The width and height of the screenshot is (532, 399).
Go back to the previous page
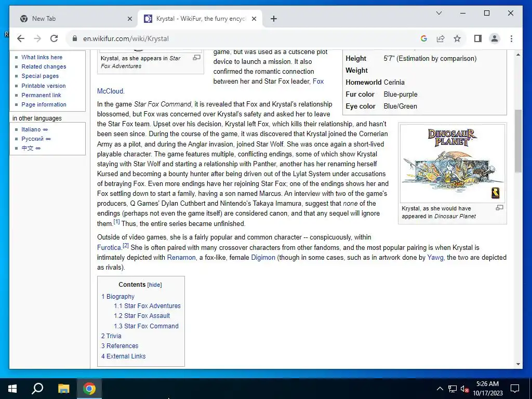21,38
